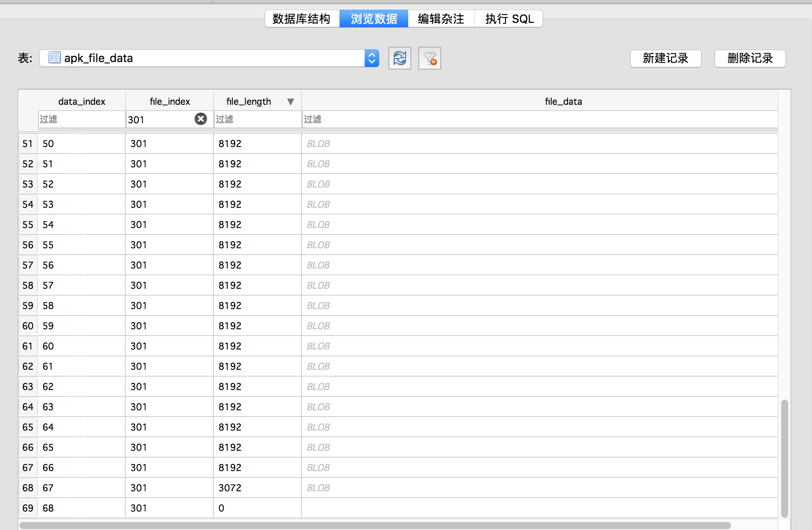812x530 pixels.
Task: Open the table selection dropdown
Action: coord(371,58)
